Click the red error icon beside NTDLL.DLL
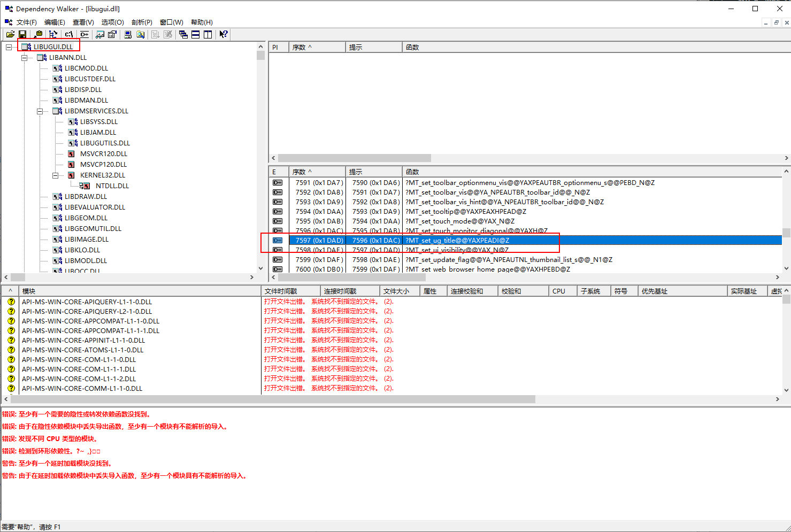791x532 pixels. pyautogui.click(x=85, y=186)
